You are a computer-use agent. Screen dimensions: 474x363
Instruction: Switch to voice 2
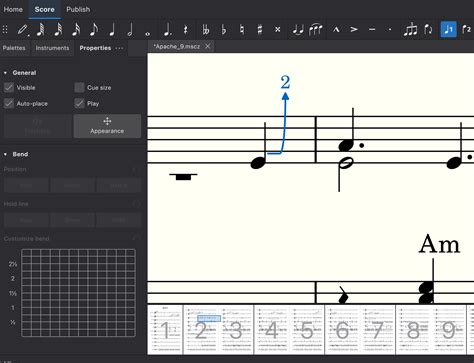point(467,29)
